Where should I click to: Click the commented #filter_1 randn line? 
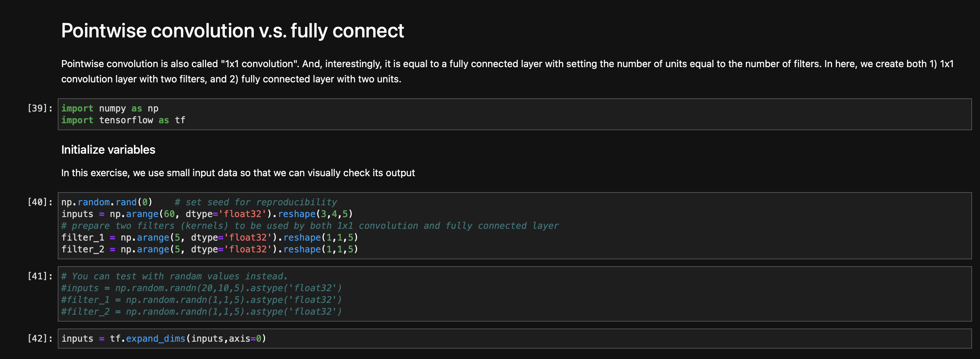tap(201, 300)
